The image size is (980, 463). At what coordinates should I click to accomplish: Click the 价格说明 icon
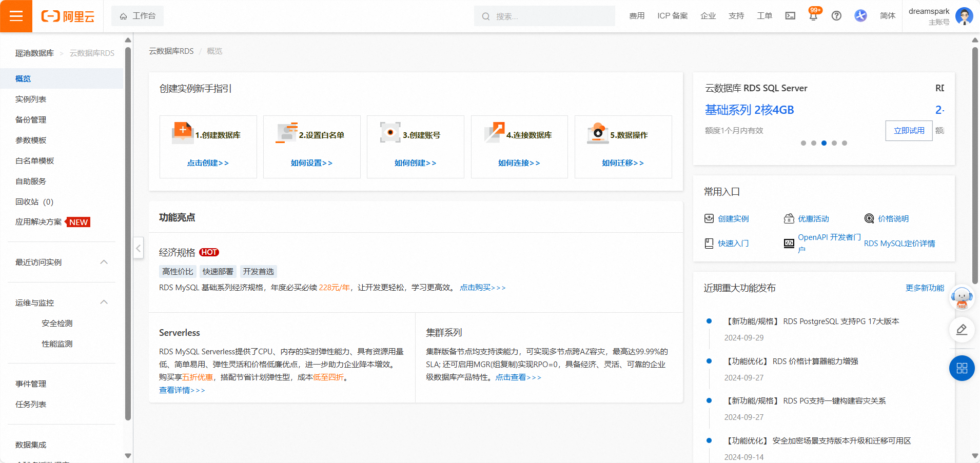click(869, 219)
